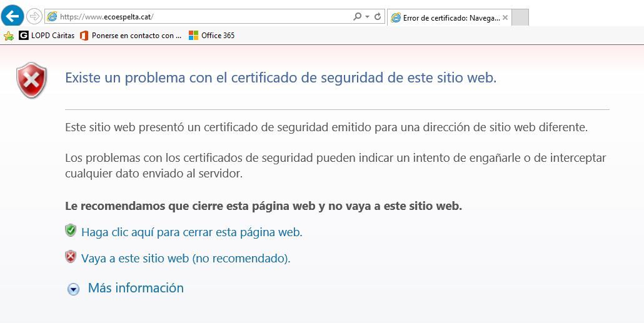Click the favorites star icon in bookmarks bar
The width and height of the screenshot is (644, 323).
tap(9, 36)
